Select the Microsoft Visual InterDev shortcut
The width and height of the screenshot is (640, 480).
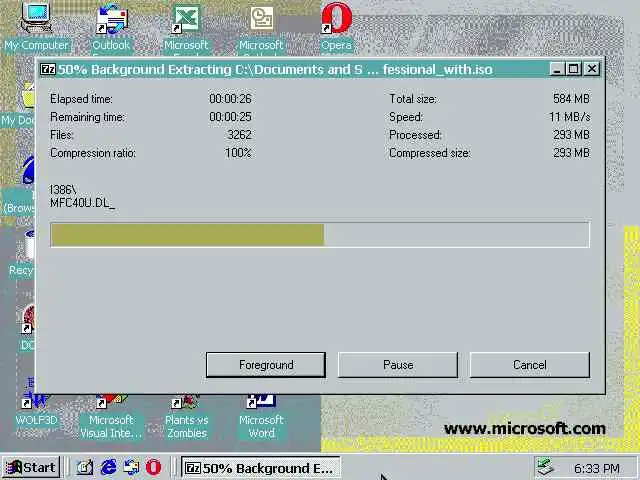point(111,417)
